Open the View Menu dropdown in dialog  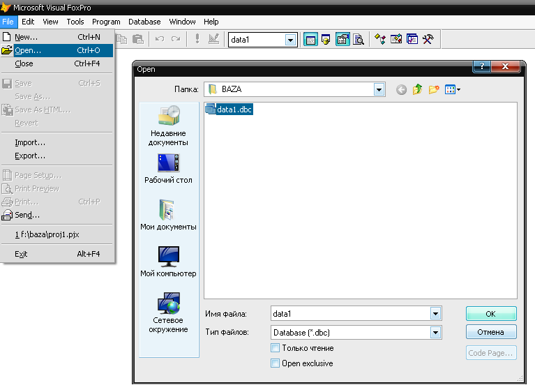(x=453, y=90)
